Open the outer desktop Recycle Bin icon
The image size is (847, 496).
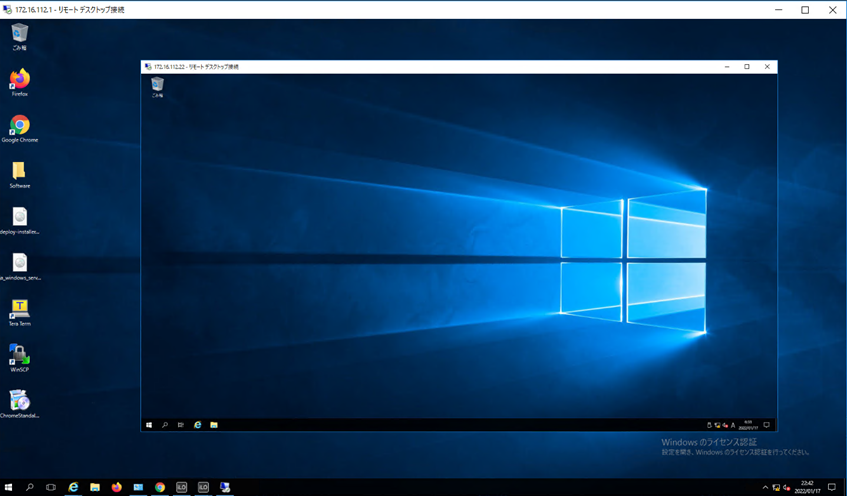coord(19,36)
